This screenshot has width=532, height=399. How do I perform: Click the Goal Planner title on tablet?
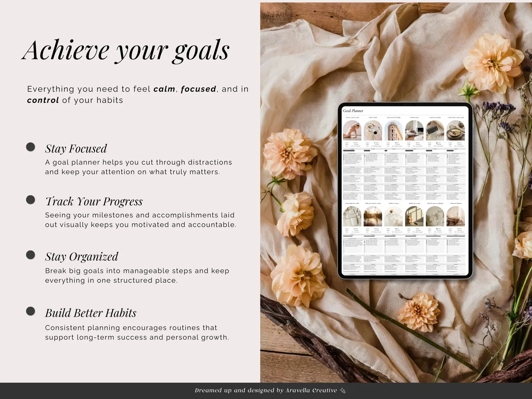[x=353, y=111]
